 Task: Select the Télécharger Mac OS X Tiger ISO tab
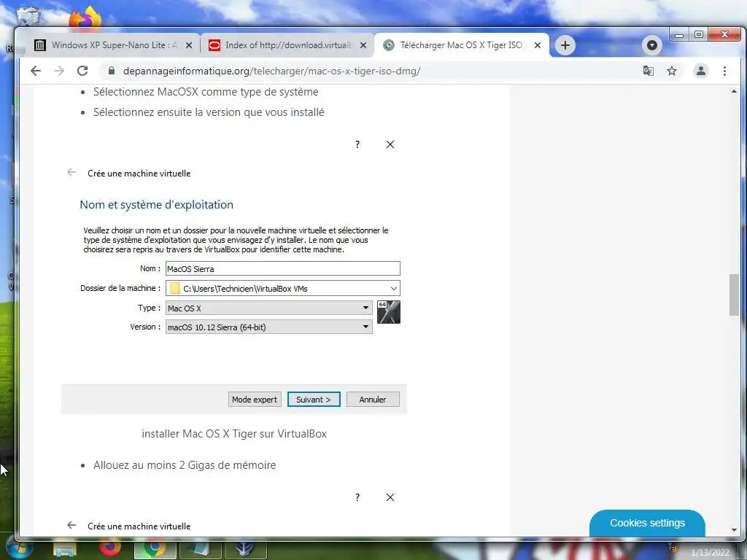tap(461, 45)
